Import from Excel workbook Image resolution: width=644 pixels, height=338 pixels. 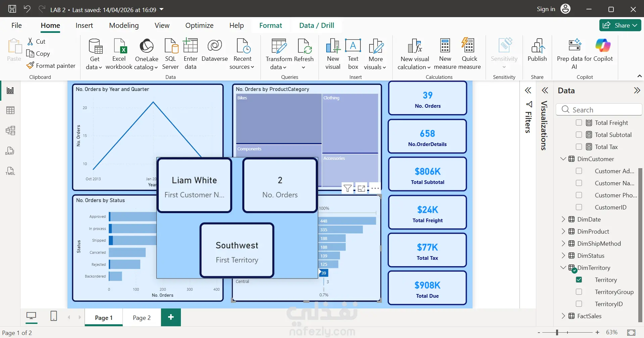pos(119,54)
